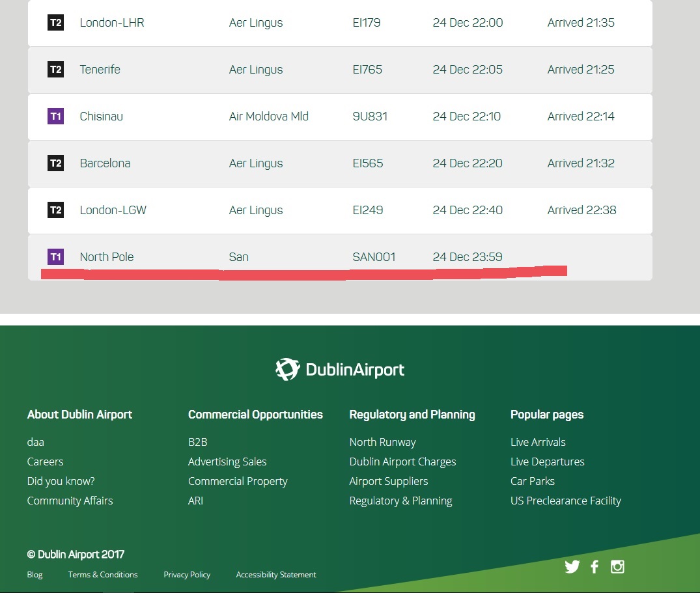Viewport: 700px width, 593px height.
Task: Open the Privacy Policy link
Action: [187, 575]
